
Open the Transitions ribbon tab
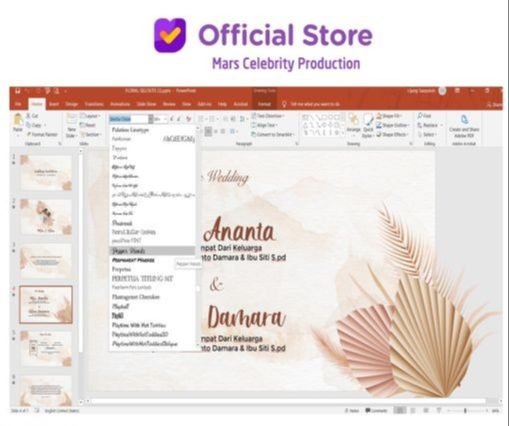click(94, 104)
